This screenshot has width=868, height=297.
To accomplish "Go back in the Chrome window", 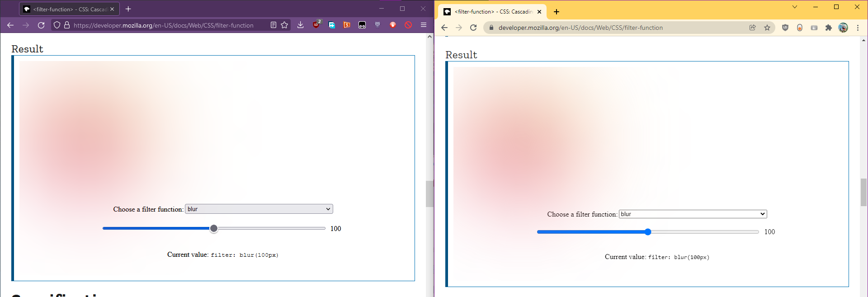I will pos(444,28).
